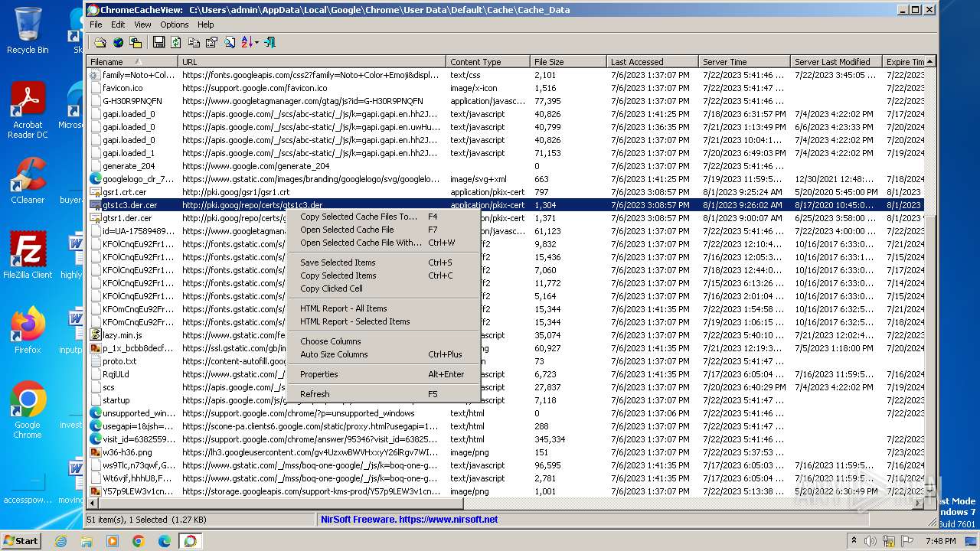Open the File menu
This screenshot has width=980, height=551.
coord(96,24)
